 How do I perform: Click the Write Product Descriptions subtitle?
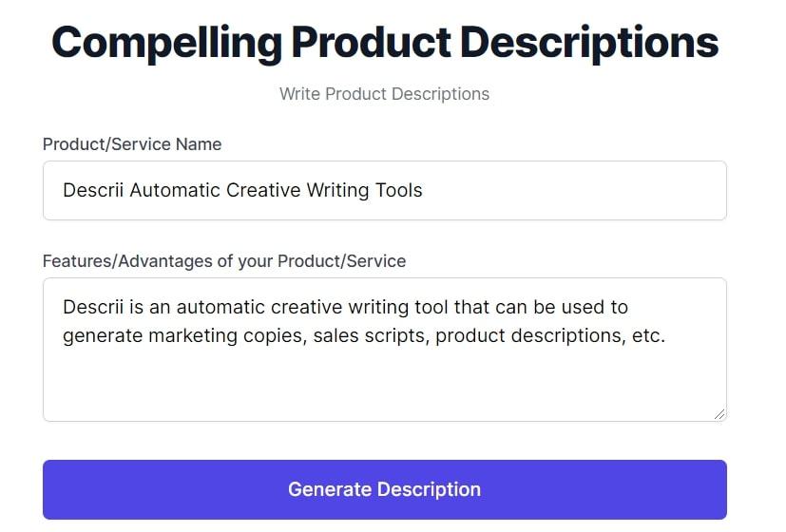click(x=384, y=94)
